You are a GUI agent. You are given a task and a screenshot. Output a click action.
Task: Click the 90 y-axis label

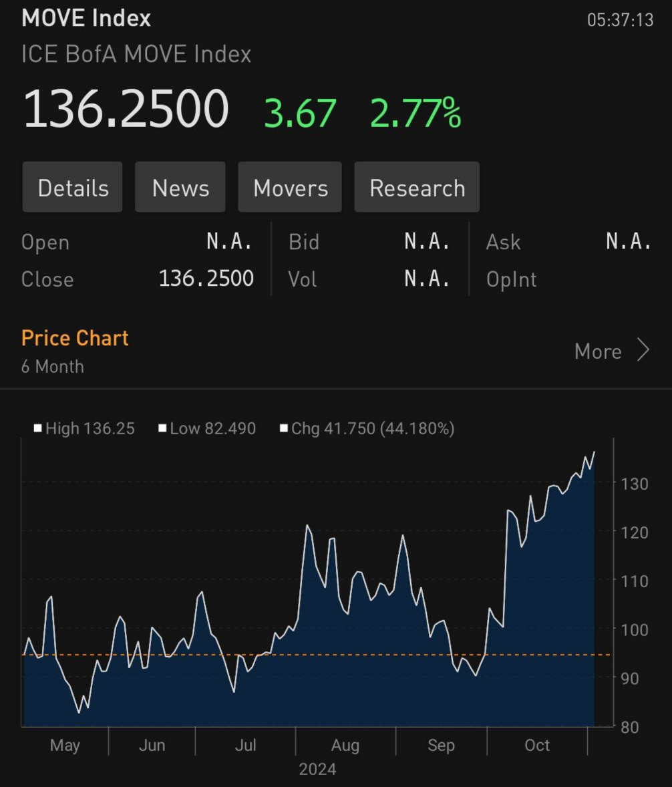(x=630, y=679)
